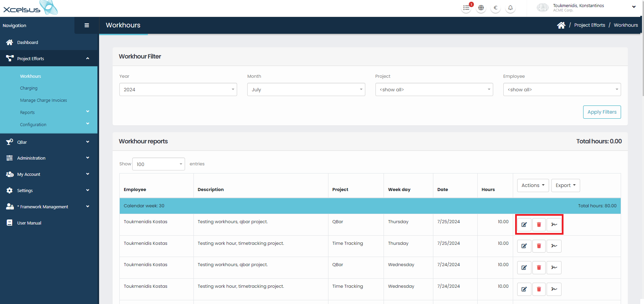
Task: Delete the 7/25/2024 Time Tracking entry
Action: point(539,246)
